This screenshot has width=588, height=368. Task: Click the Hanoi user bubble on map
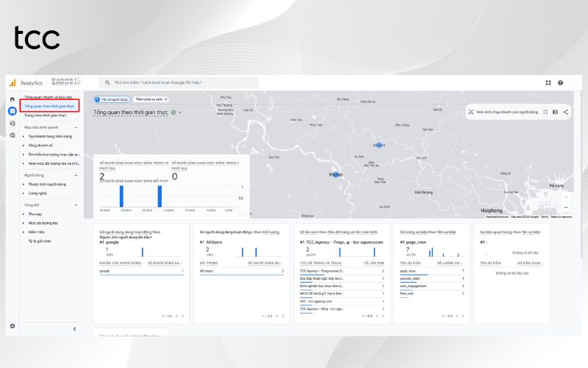[336, 174]
